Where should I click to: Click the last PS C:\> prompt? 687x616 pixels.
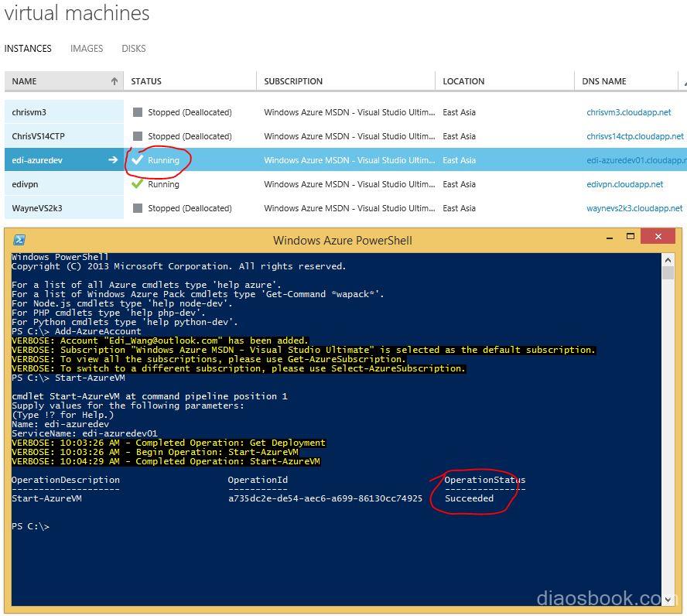(x=30, y=526)
